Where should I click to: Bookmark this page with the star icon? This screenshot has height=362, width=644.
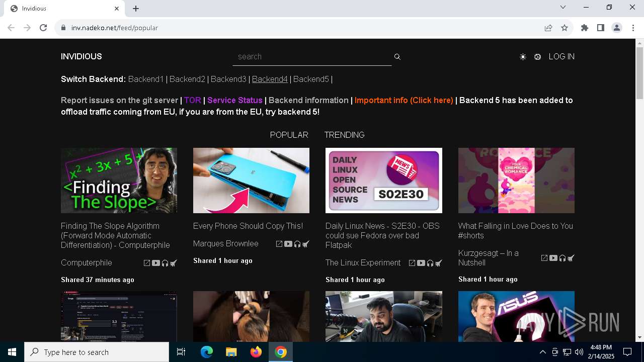click(x=565, y=28)
